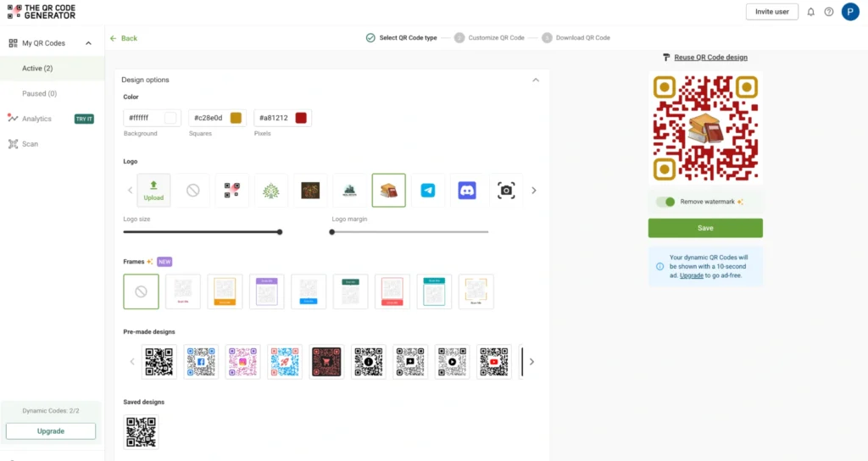Select the blue bottom-label frame
The image size is (868, 461).
(309, 292)
